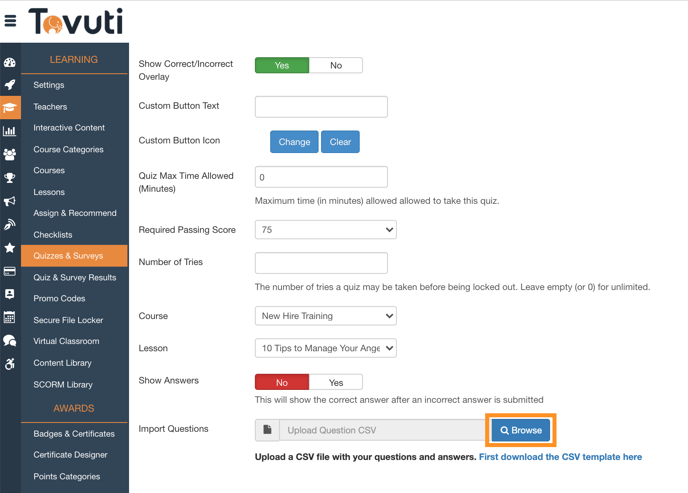
Task: Click the users group icon in sidebar
Action: pyautogui.click(x=10, y=154)
